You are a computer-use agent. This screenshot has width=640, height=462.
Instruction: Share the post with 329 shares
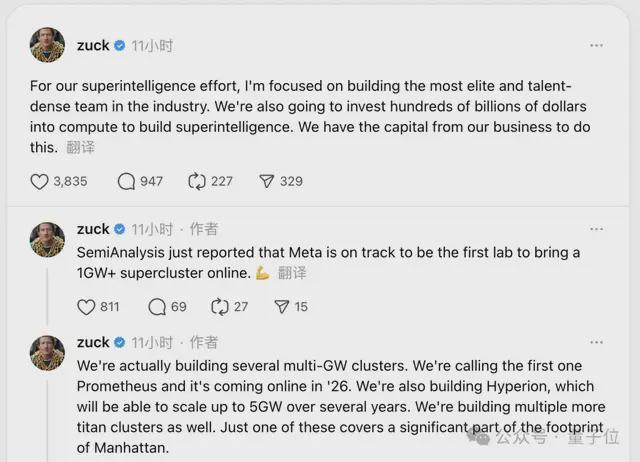point(266,181)
